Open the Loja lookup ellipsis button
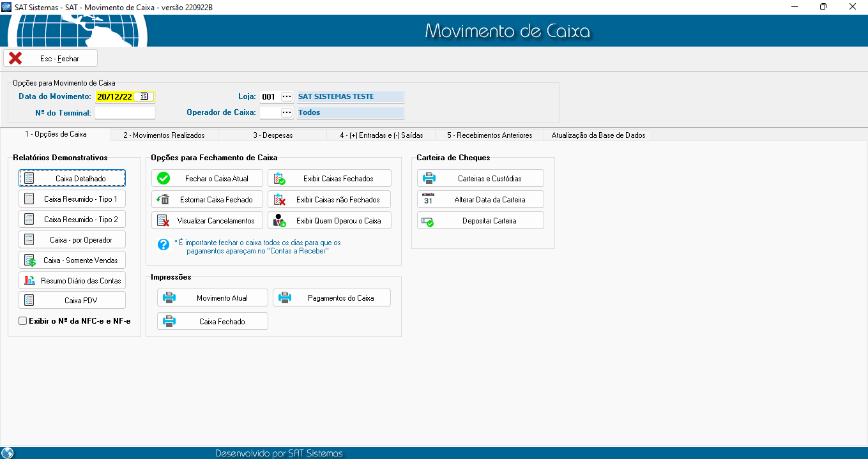The width and height of the screenshot is (868, 459). coord(287,97)
